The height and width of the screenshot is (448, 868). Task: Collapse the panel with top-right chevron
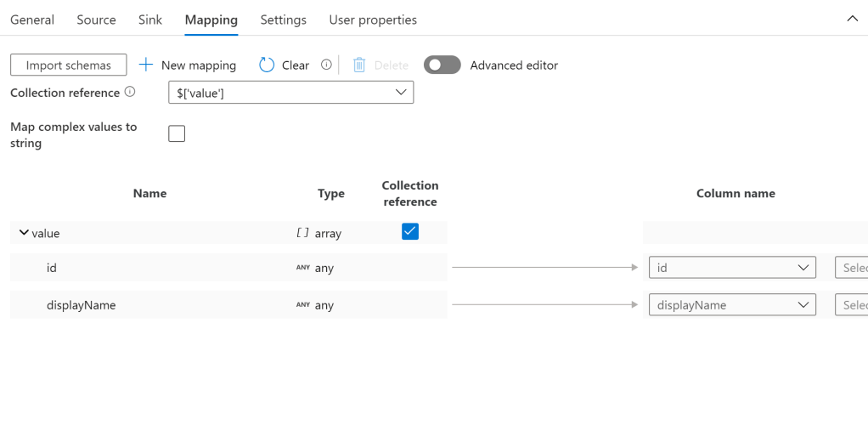point(852,19)
